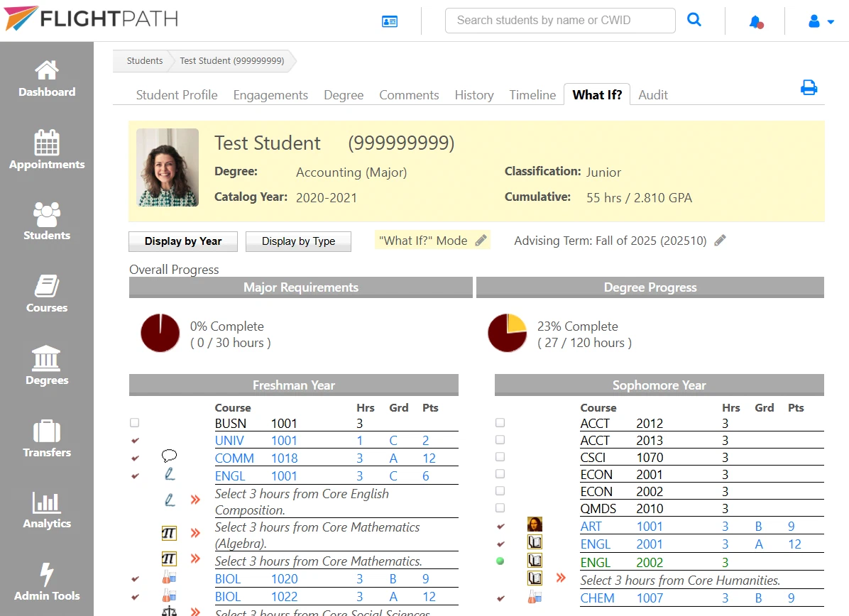The image size is (849, 616).
Task: Open Degrees in the sidebar
Action: [x=47, y=365]
